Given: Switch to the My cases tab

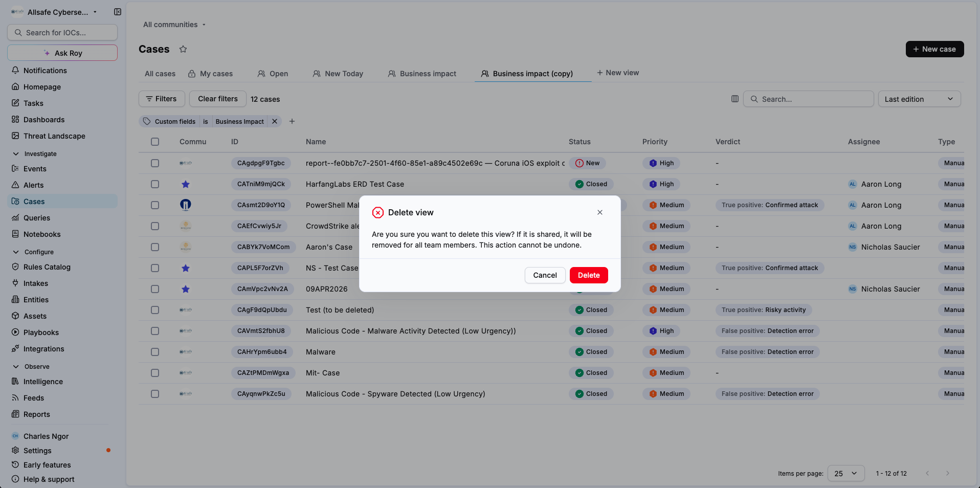Looking at the screenshot, I should [x=210, y=74].
